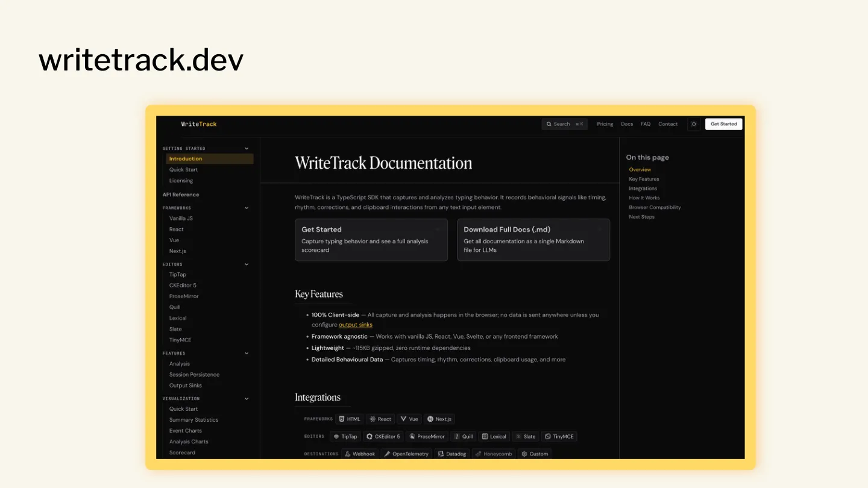Click the OpenTelemetry destination badge
Screen dimensions: 868x488
pos(407,454)
